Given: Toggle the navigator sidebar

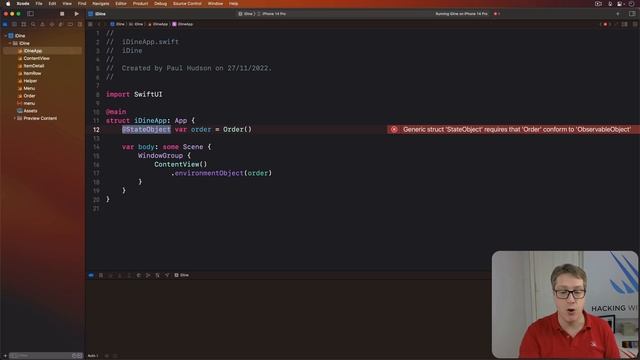Looking at the screenshot, I should tap(30, 14).
